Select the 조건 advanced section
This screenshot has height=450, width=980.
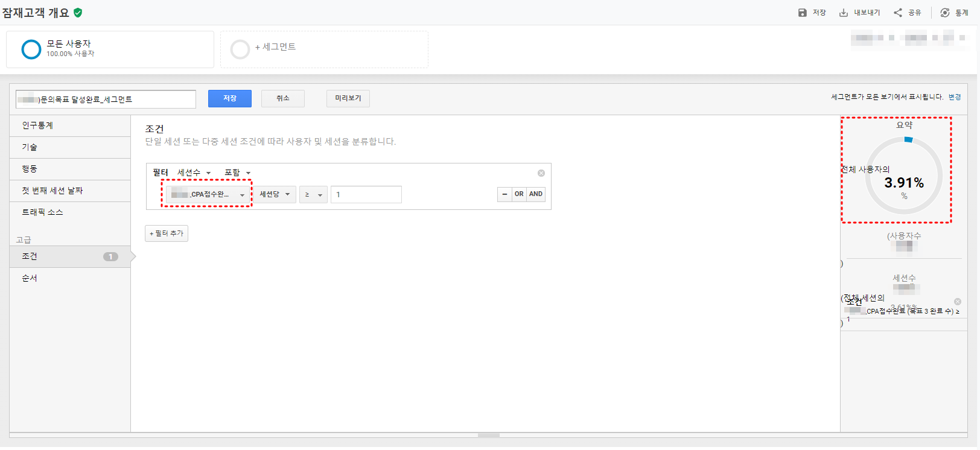pos(70,256)
